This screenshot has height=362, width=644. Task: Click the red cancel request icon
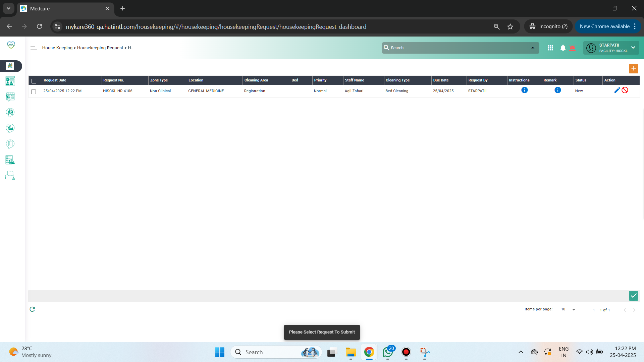click(625, 90)
